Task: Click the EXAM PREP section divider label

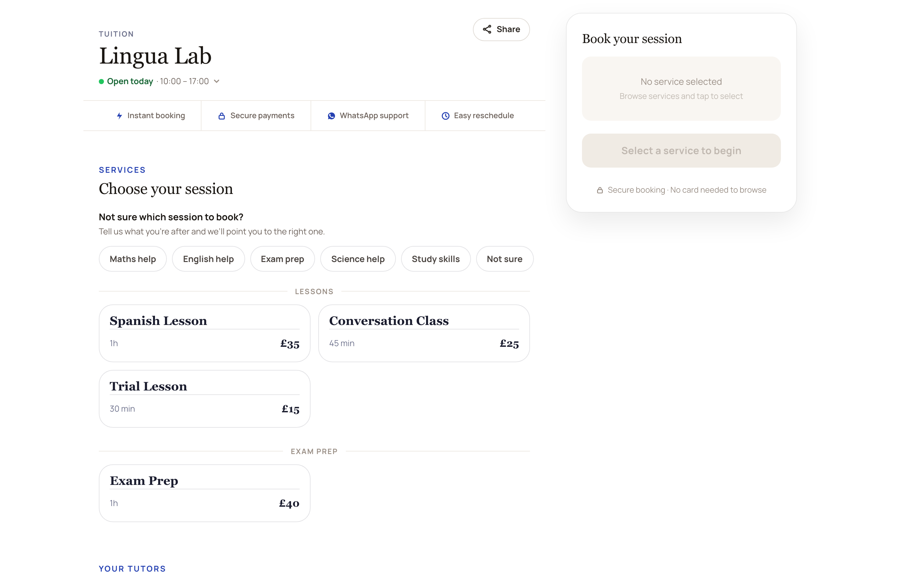Action: coord(314,451)
